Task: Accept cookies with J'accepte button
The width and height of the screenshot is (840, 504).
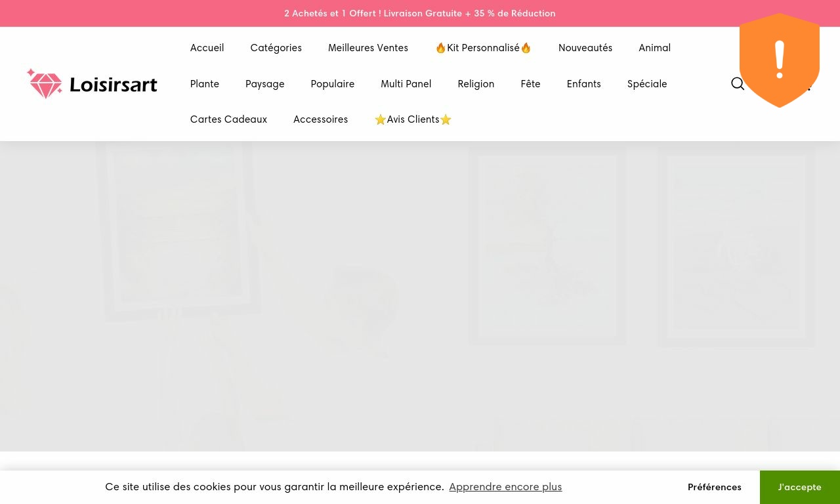Action: [x=799, y=487]
